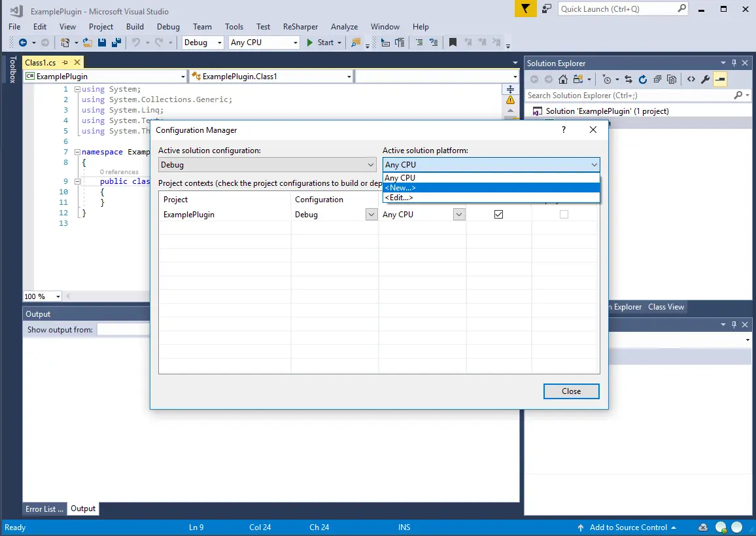Click the INS status bar indicator
Viewport: 756px width, 536px height.
click(404, 527)
